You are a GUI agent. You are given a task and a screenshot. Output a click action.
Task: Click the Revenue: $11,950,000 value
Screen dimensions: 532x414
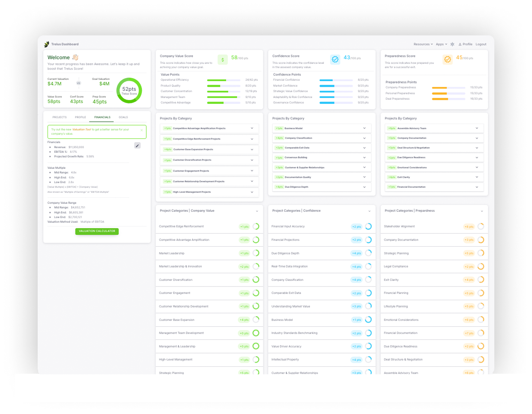coord(76,147)
